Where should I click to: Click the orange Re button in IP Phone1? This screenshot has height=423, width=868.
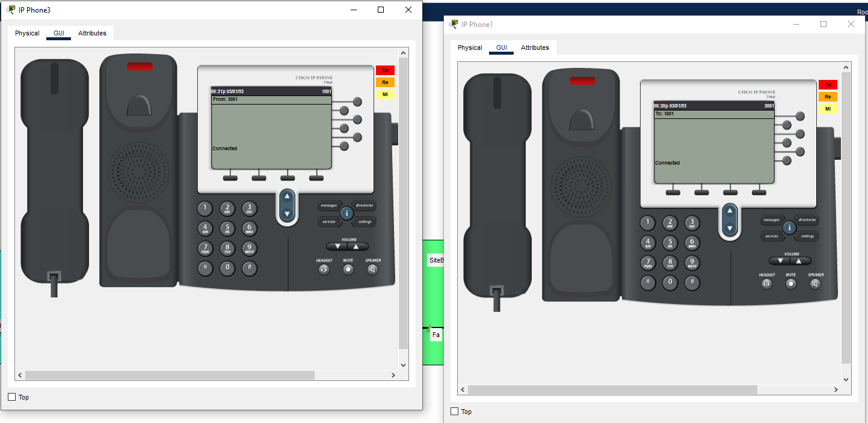pos(828,97)
